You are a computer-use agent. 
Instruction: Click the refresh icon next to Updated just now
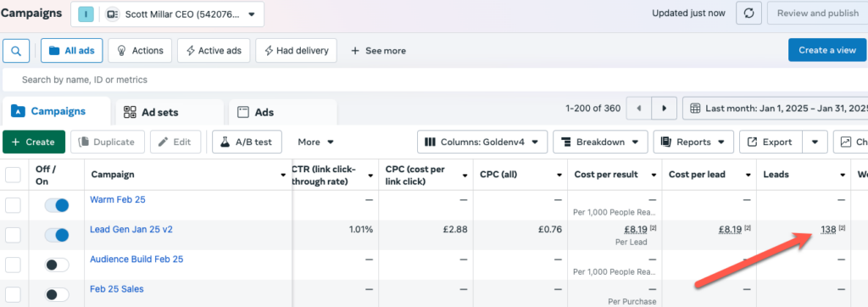coord(748,14)
